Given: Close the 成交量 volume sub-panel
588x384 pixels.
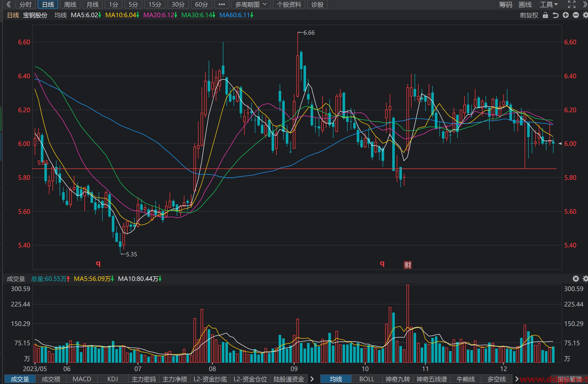Looking at the screenshot, I should click(x=576, y=279).
